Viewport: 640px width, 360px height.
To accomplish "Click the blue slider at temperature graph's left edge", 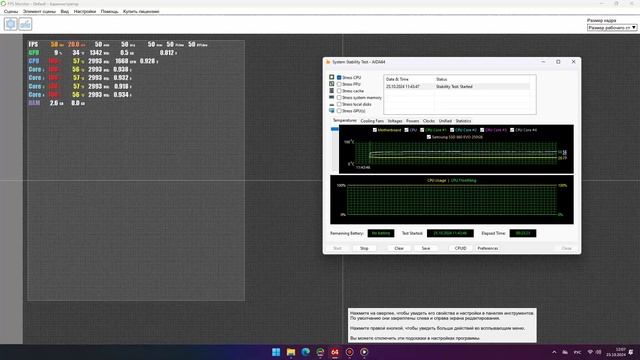I will pos(335,129).
